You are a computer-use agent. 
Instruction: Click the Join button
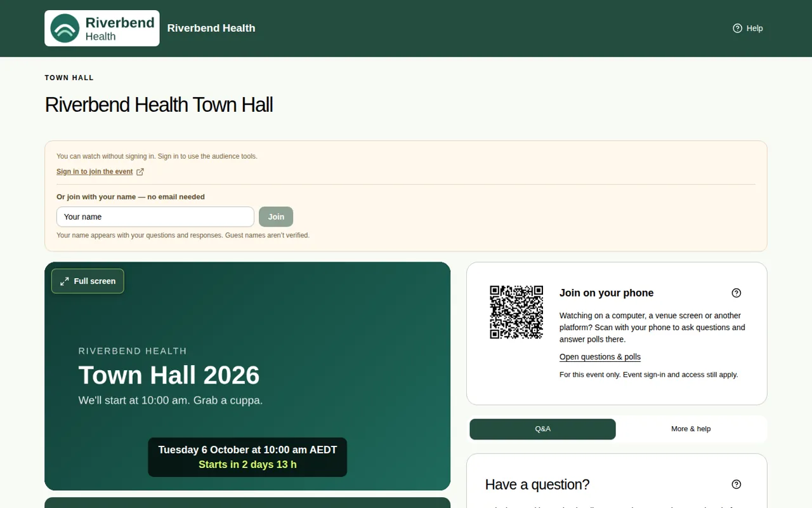[276, 217]
